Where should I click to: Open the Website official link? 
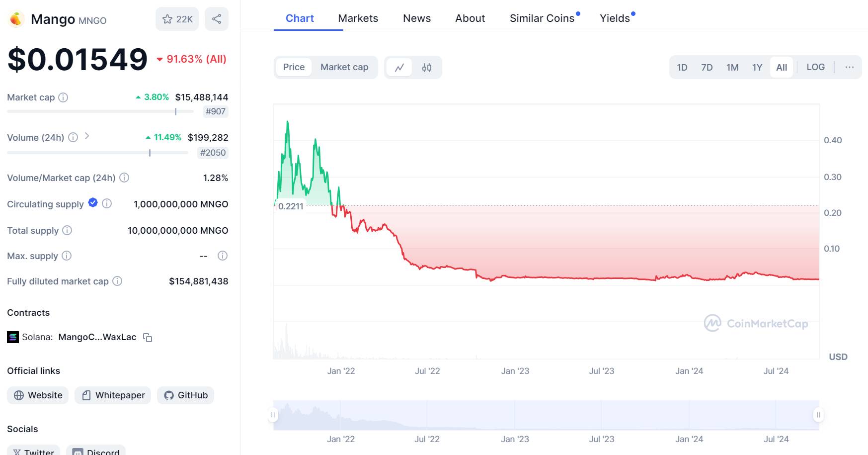[38, 395]
